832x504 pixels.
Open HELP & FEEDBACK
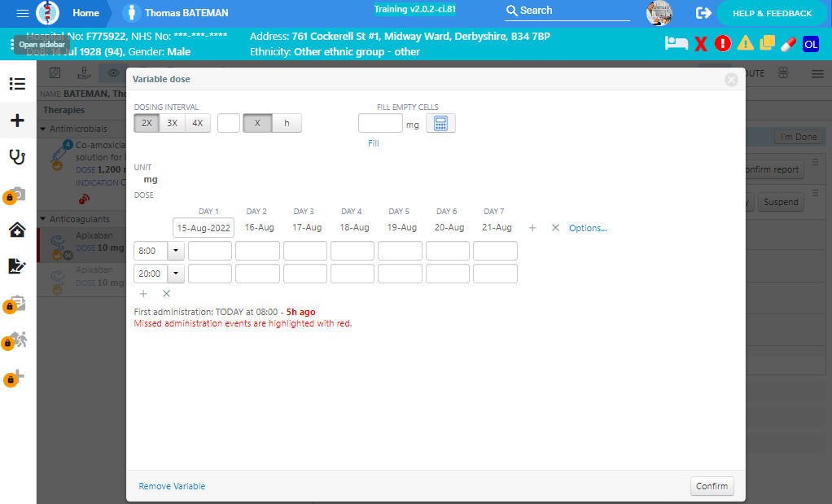pyautogui.click(x=772, y=13)
